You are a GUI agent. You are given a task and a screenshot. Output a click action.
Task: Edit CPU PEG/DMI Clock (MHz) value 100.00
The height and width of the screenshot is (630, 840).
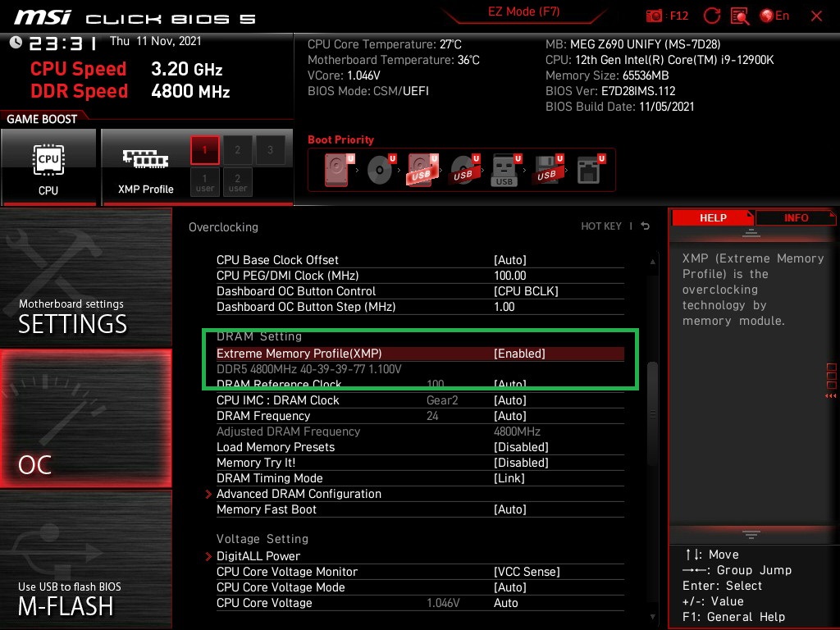point(509,276)
